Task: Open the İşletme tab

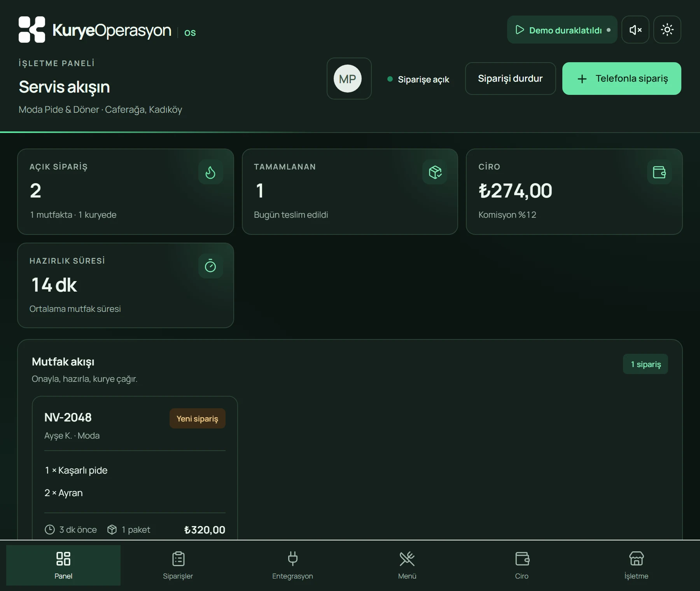Action: (x=636, y=565)
